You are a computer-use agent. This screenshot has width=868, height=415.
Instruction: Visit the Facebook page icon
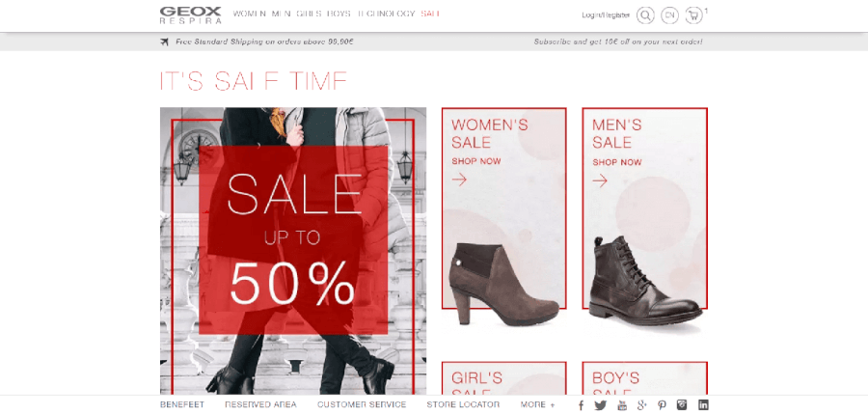(x=581, y=405)
